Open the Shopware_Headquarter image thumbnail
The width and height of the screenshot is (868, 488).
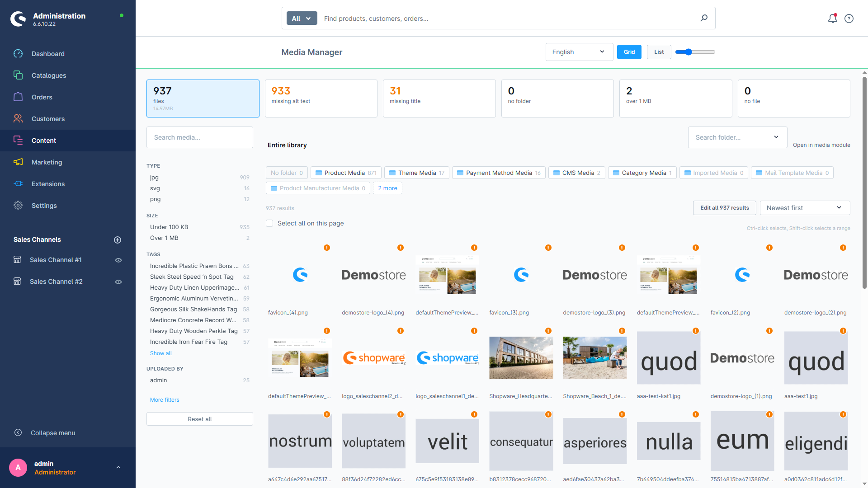click(x=521, y=358)
